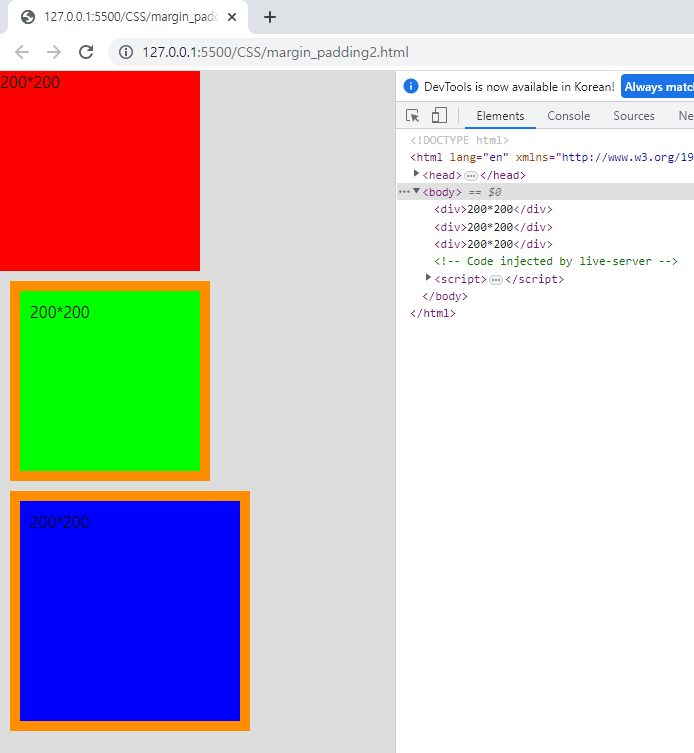Select the closing body tag line

[x=445, y=296]
